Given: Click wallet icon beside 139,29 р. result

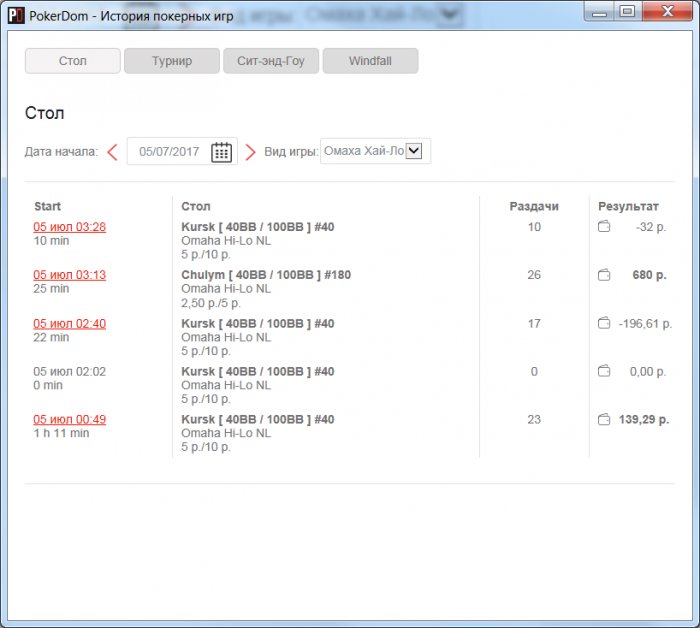Looking at the screenshot, I should coord(604,420).
